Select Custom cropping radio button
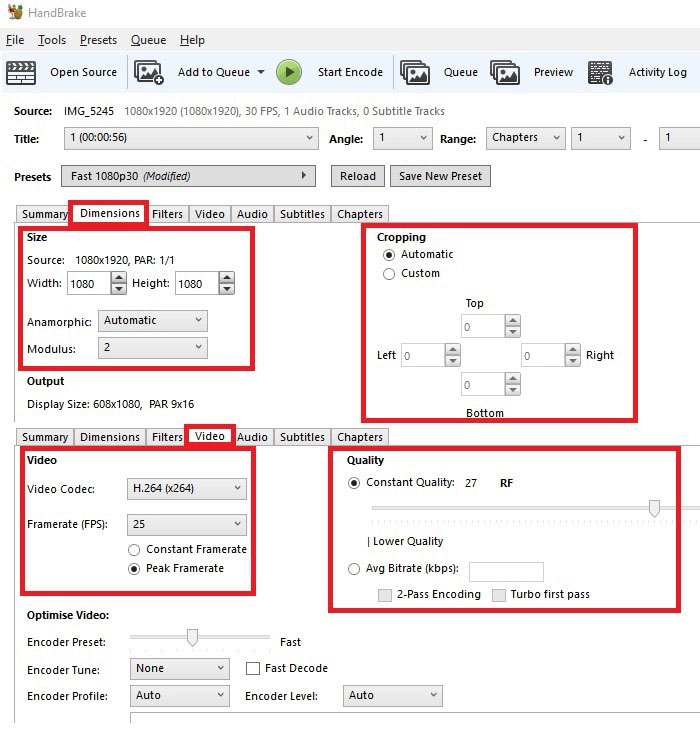This screenshot has height=735, width=700. [389, 274]
